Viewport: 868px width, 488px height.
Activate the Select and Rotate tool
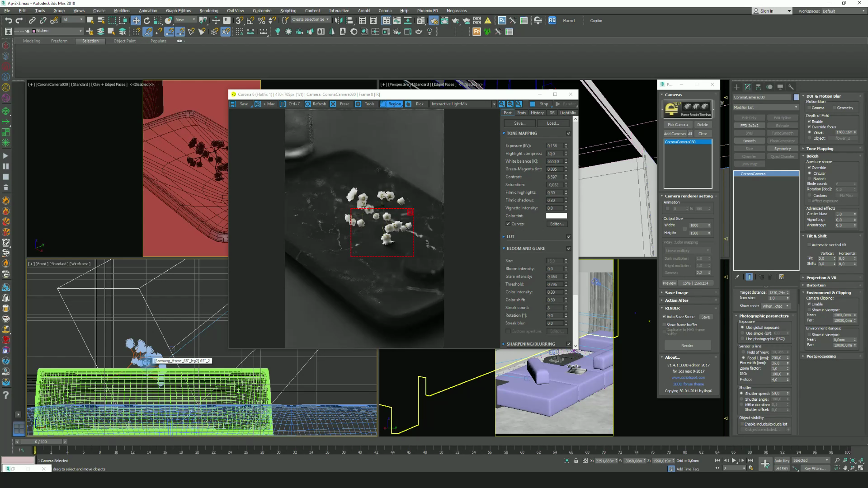(146, 20)
